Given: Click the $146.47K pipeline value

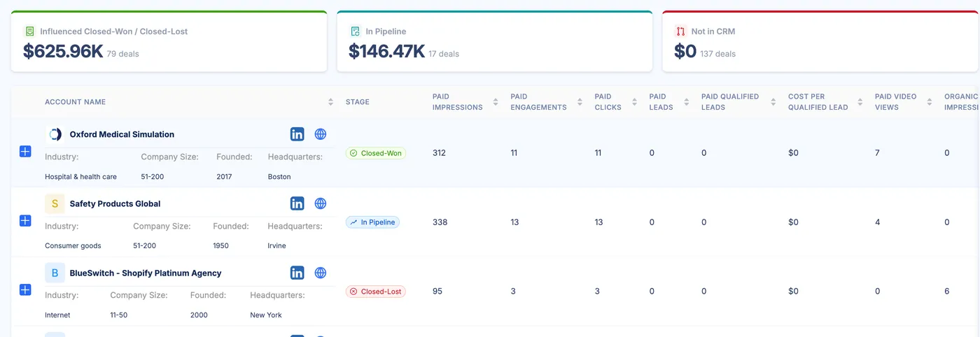Looking at the screenshot, I should click(x=386, y=51).
